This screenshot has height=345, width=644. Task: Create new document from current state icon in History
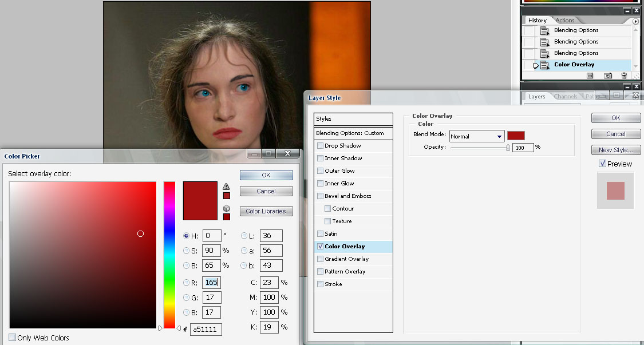(590, 76)
